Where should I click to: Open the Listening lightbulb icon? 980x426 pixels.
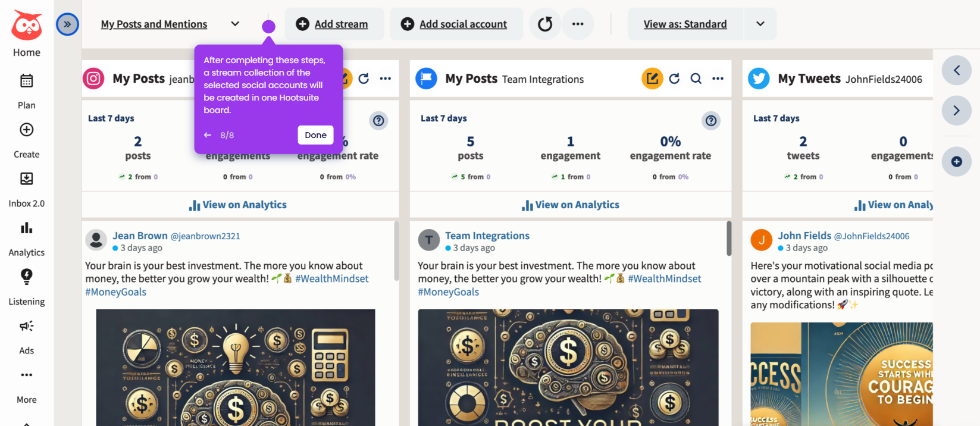[x=26, y=277]
